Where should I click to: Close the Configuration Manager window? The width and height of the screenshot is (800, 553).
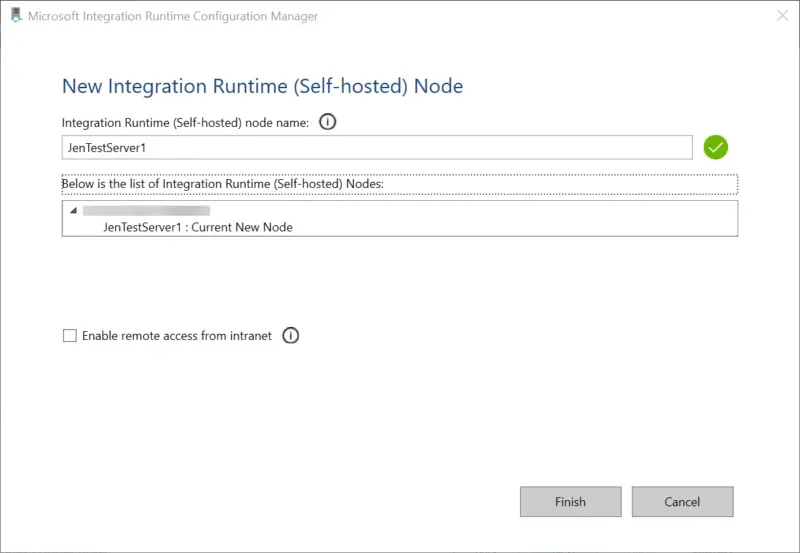tap(781, 16)
